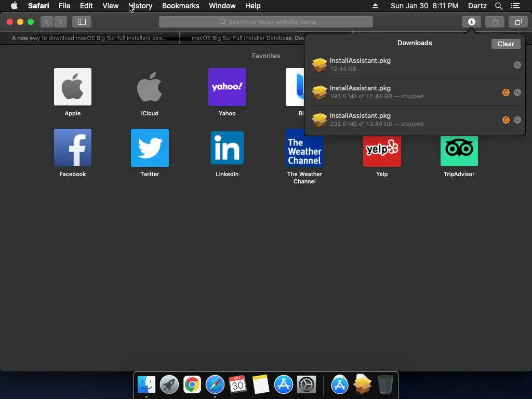Reveal the completed 12.44 GB InstallAssistant.pkg in Finder
Screen dimensions: 532x399
(517, 65)
